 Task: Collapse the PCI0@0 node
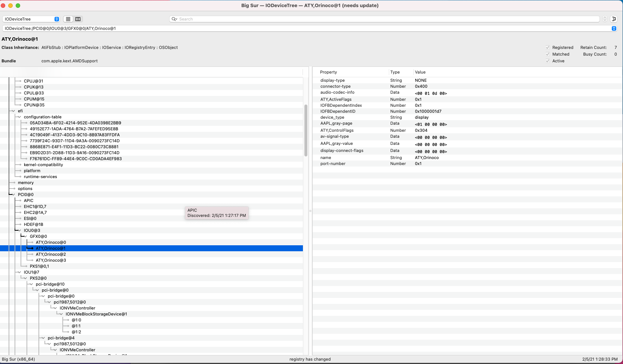coord(14,195)
